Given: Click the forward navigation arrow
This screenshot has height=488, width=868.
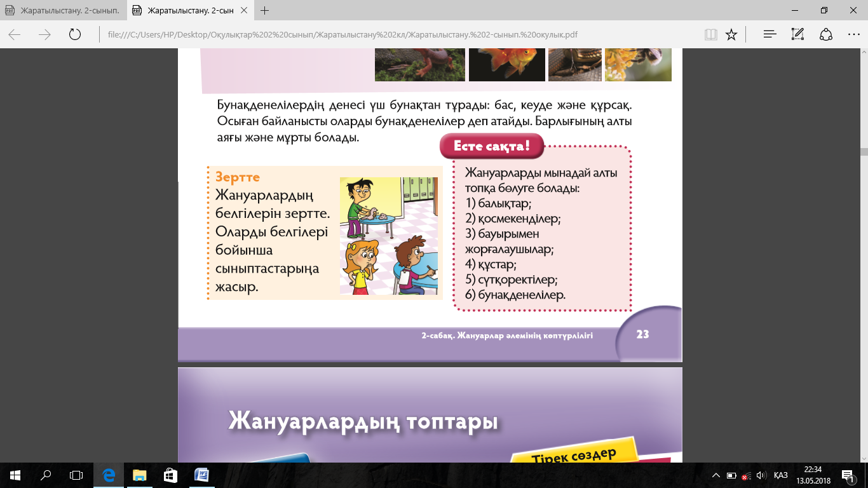Looking at the screenshot, I should 44,34.
